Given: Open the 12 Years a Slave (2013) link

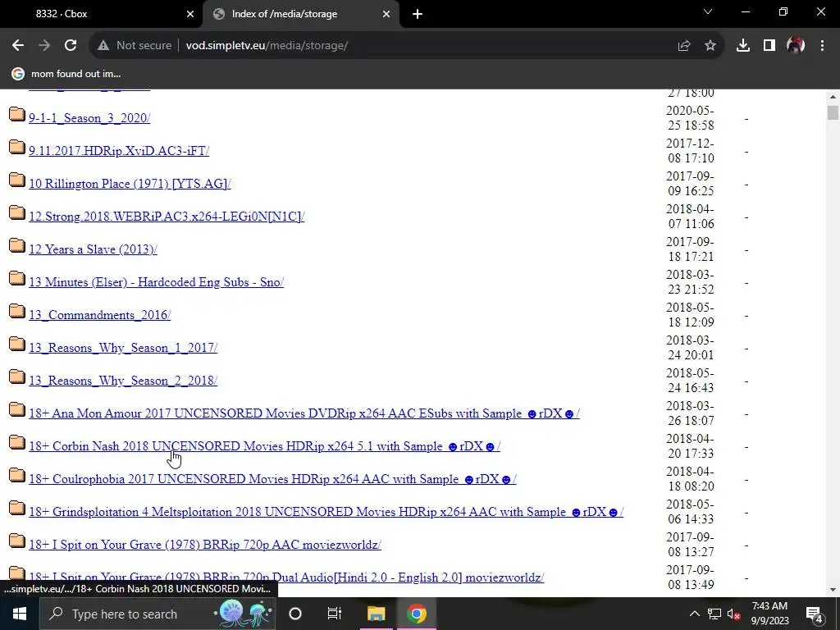Looking at the screenshot, I should [x=94, y=249].
